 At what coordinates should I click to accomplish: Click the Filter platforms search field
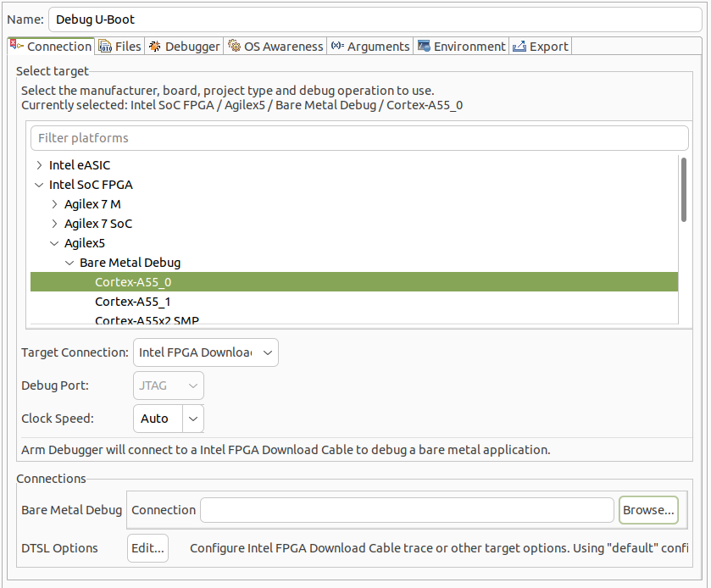[x=359, y=138]
